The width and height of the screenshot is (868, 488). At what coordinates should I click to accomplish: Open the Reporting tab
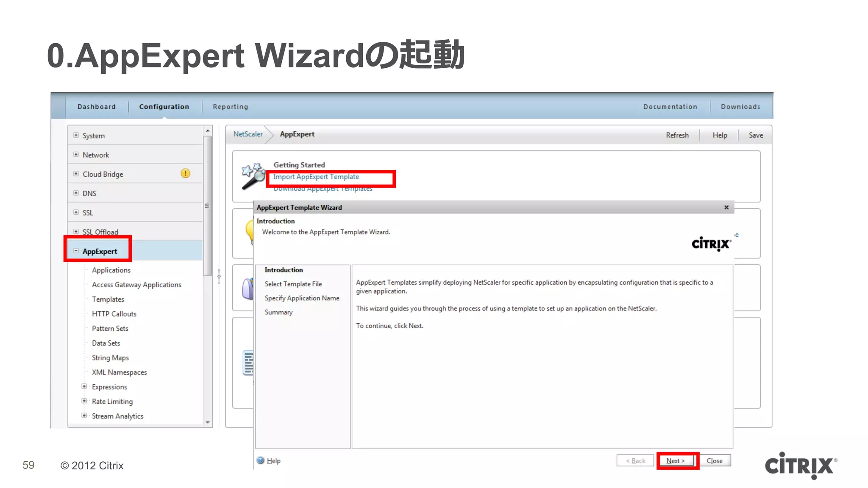tap(231, 107)
